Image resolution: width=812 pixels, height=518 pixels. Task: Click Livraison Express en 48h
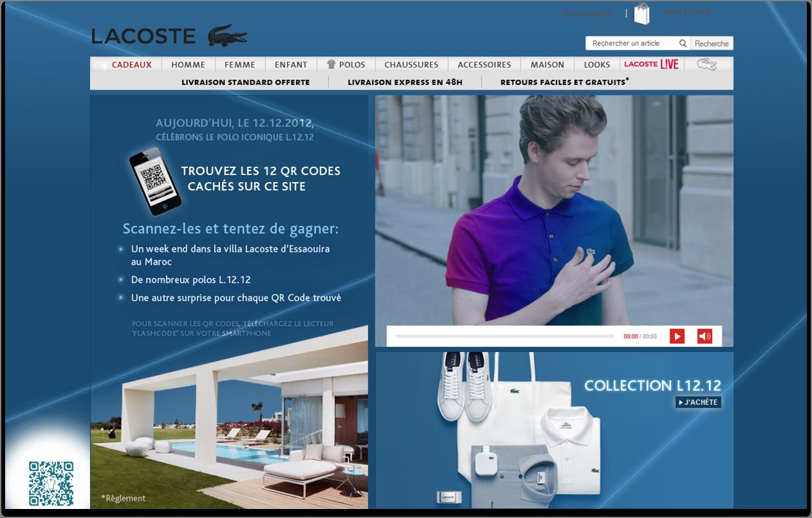[x=405, y=82]
